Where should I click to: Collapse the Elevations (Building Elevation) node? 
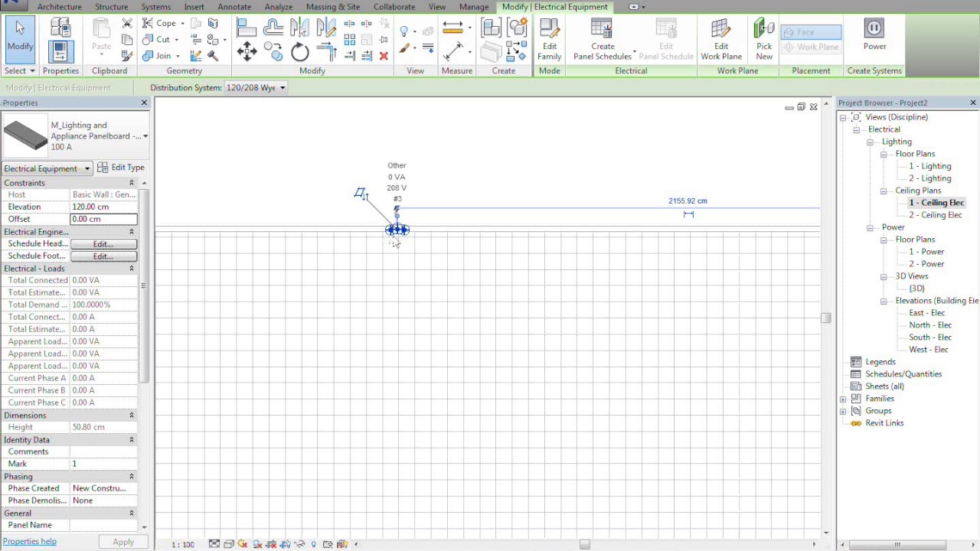coord(884,301)
